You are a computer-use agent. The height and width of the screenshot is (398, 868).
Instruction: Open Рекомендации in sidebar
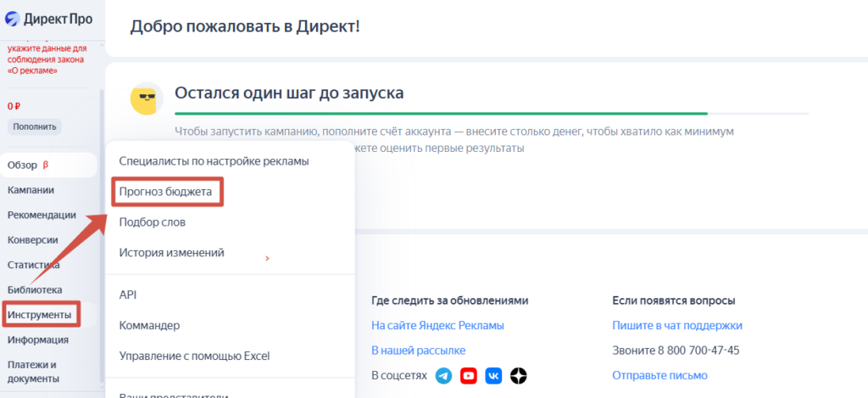point(42,215)
